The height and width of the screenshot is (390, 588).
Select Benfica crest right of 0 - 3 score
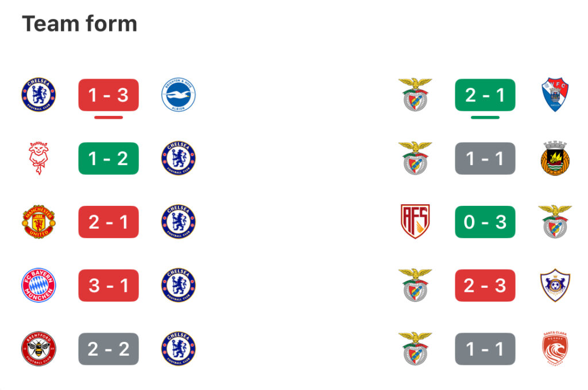555,222
